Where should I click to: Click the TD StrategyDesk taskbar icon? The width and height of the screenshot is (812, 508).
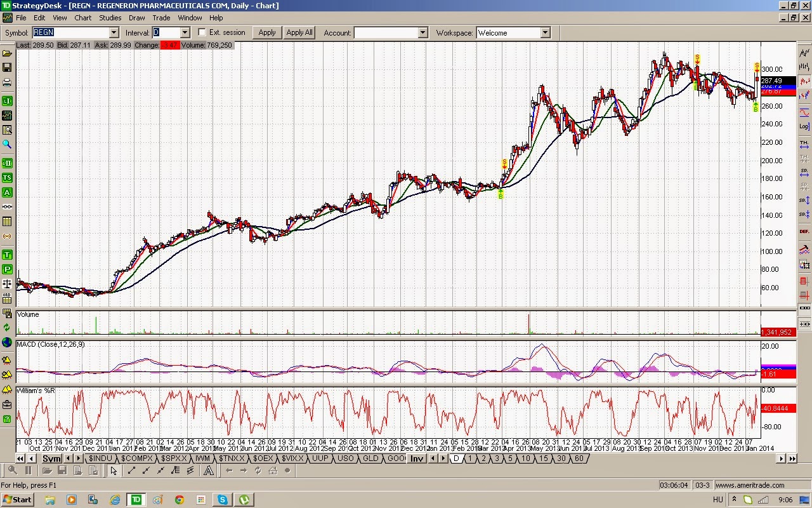click(136, 500)
